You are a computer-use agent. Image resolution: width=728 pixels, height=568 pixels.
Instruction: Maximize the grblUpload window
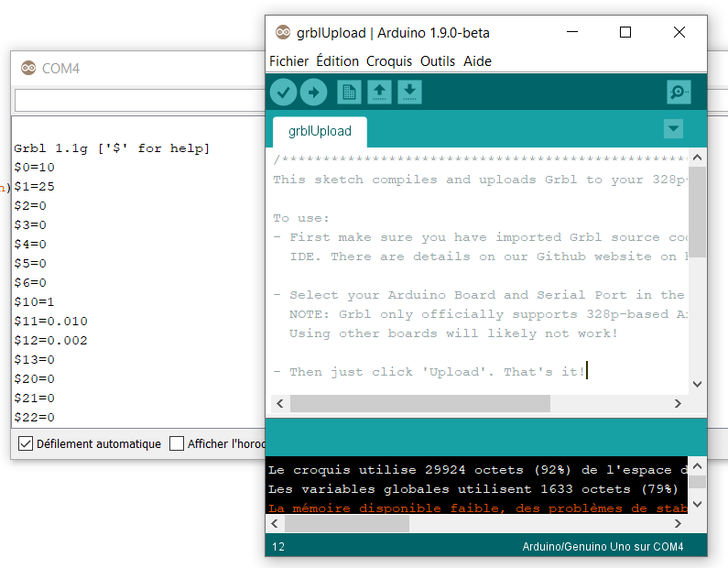point(625,32)
